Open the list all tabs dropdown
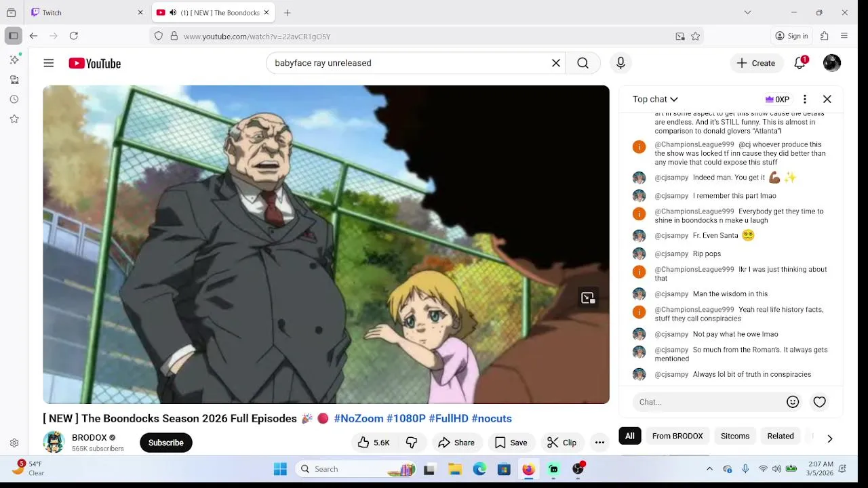 [x=747, y=12]
